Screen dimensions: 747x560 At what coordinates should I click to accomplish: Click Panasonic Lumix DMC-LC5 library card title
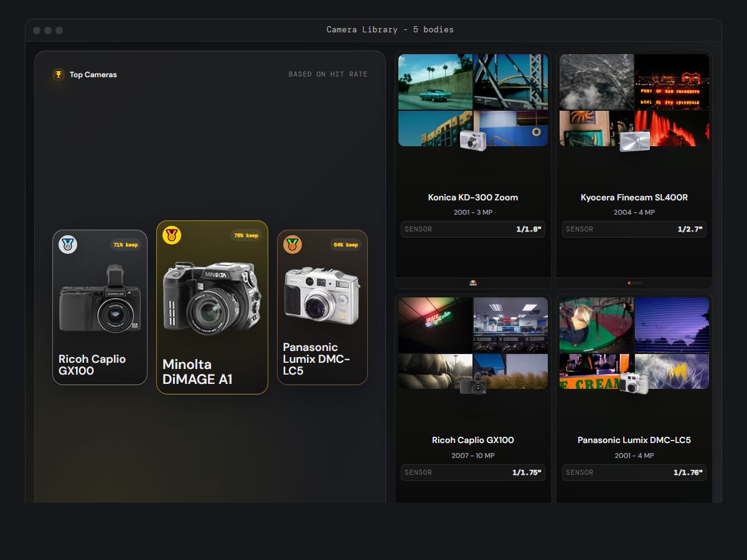pyautogui.click(x=634, y=440)
